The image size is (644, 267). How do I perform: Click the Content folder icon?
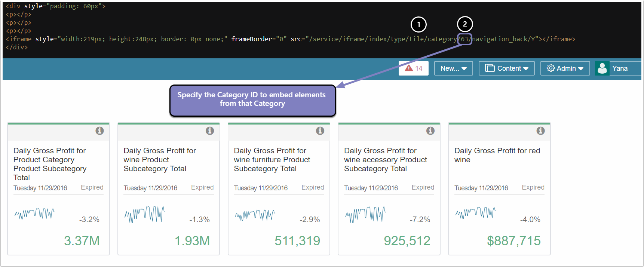(x=490, y=68)
